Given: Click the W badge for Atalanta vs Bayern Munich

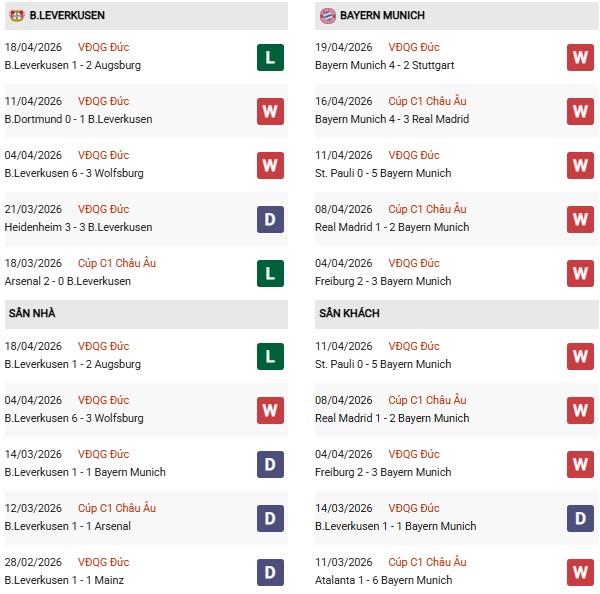Looking at the screenshot, I should (580, 572).
